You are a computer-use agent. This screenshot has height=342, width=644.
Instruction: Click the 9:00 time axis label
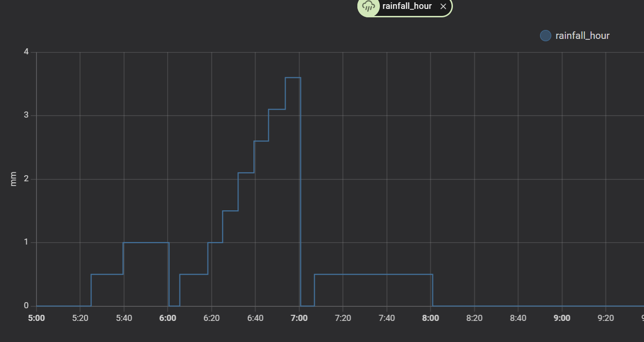coord(562,318)
